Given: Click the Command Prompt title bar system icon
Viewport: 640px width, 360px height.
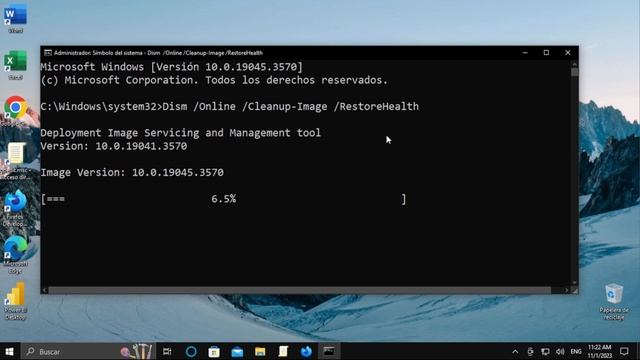Looking at the screenshot, I should tap(48, 53).
